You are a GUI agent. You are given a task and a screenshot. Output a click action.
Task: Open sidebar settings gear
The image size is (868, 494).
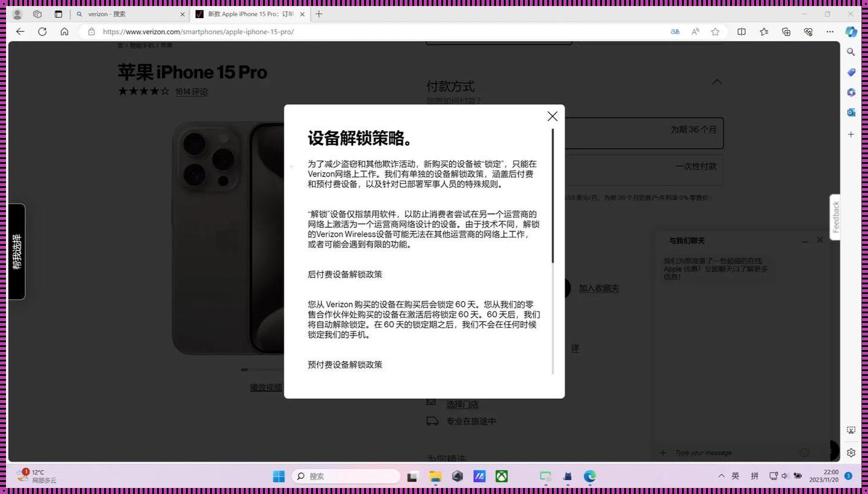(851, 452)
